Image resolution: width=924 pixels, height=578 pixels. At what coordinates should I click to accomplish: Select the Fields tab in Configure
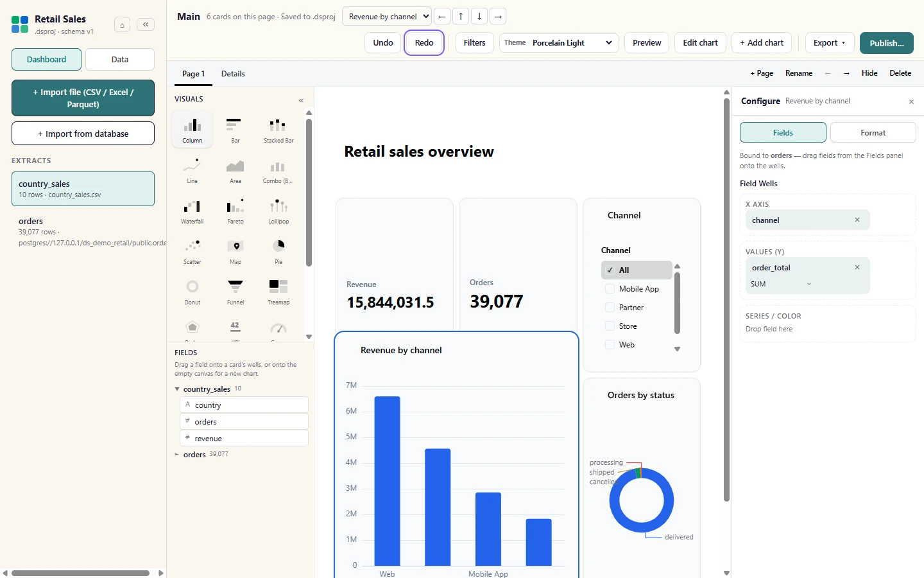tap(783, 133)
